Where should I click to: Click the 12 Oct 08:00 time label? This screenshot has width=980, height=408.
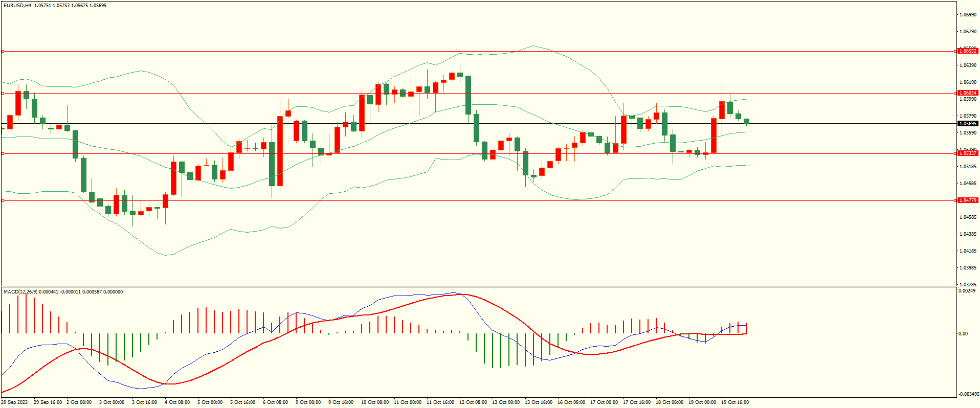(x=473, y=402)
